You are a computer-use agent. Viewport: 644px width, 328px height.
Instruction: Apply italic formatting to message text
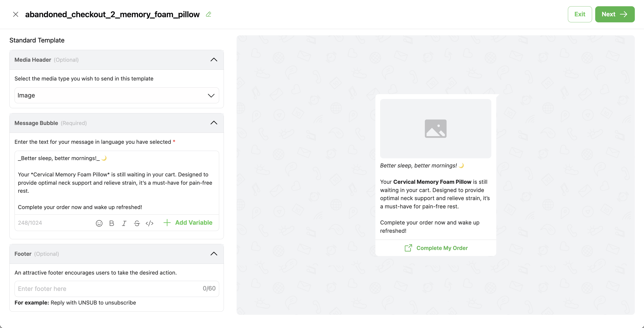[124, 223]
